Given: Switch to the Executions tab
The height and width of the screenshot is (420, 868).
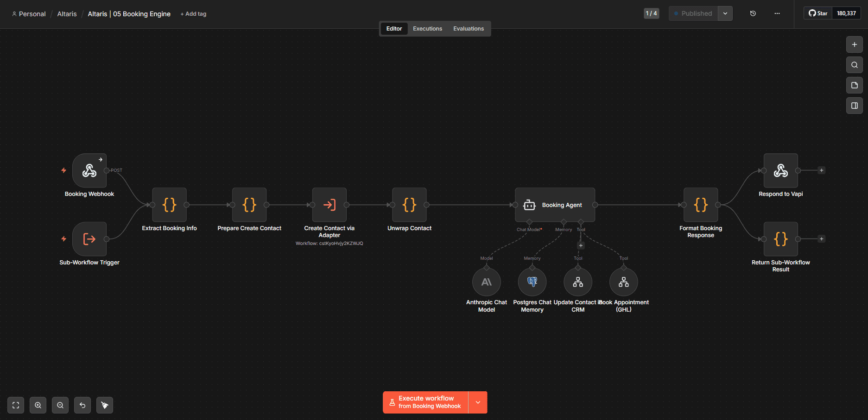Looking at the screenshot, I should [427, 28].
